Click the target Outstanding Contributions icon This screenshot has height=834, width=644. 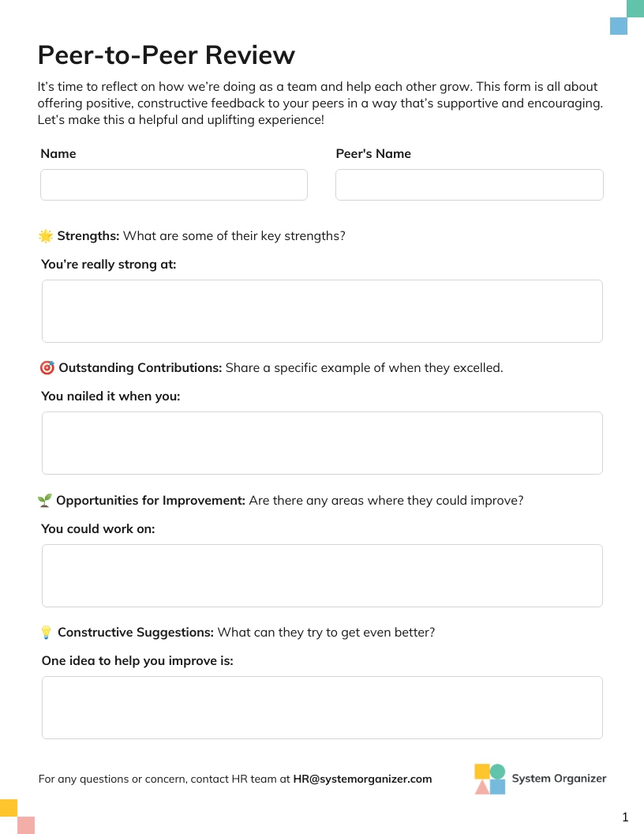pos(47,368)
